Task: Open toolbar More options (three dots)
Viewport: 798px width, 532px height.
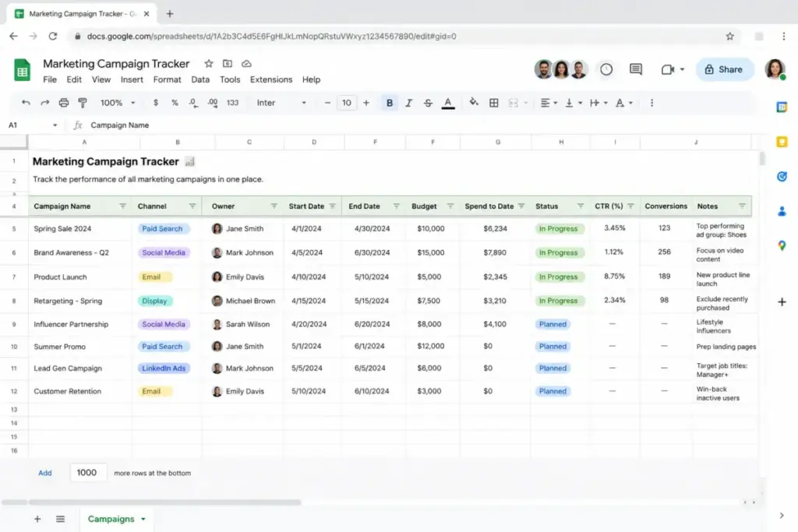Action: tap(652, 103)
